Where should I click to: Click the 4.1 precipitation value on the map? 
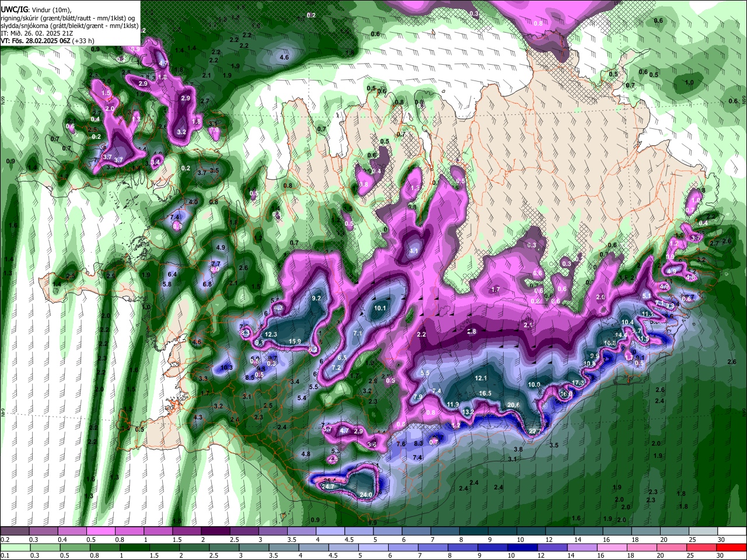click(414, 251)
